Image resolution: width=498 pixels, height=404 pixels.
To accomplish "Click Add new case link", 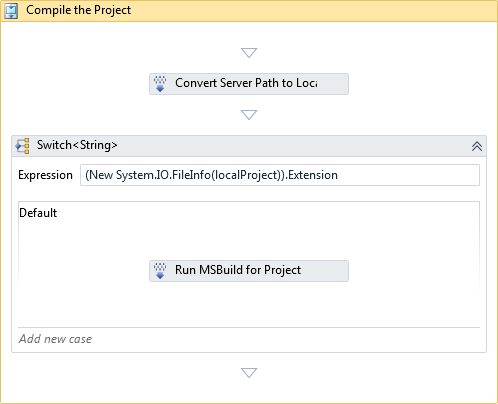I will [55, 339].
